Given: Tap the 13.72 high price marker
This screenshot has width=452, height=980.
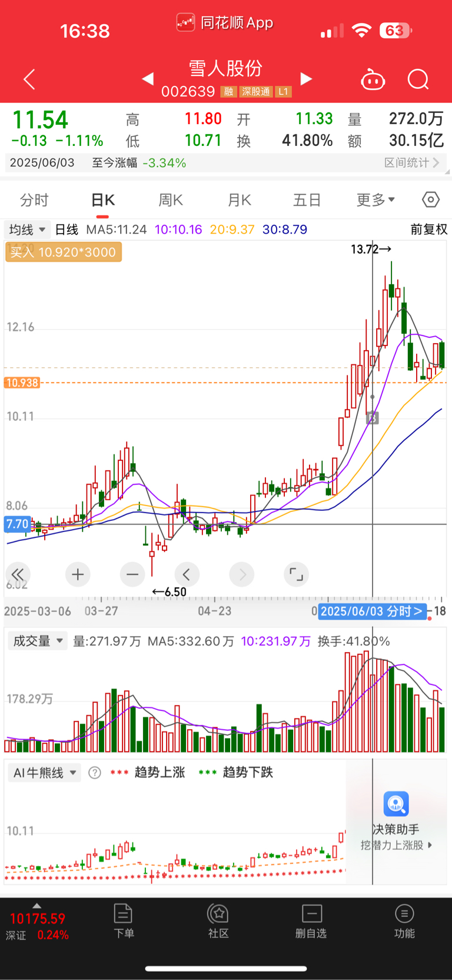Looking at the screenshot, I should [x=371, y=249].
